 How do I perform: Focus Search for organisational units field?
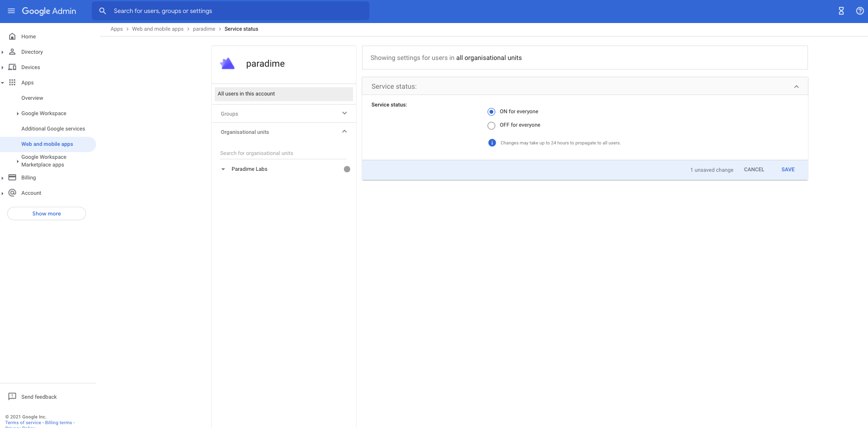(283, 153)
